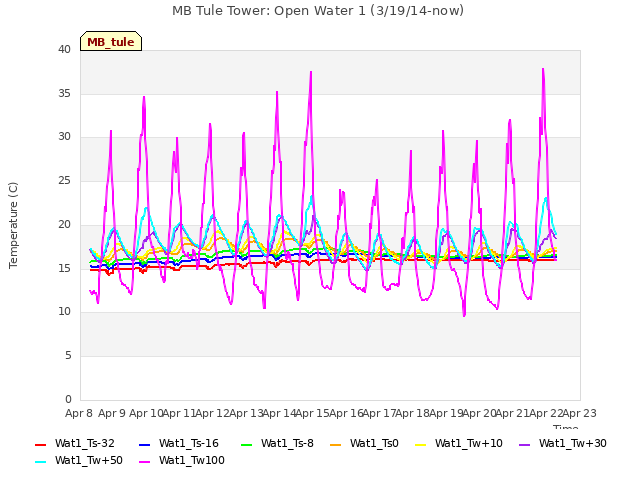The height and width of the screenshot is (480, 640).
Task: Click the Apr 18 x-axis tick label
Action: pos(413,413)
